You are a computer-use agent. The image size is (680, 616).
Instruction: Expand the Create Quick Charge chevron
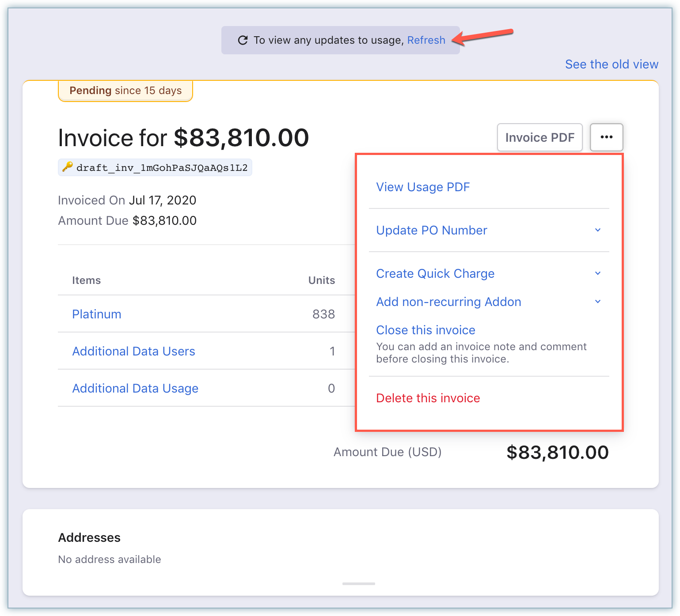[x=597, y=273]
